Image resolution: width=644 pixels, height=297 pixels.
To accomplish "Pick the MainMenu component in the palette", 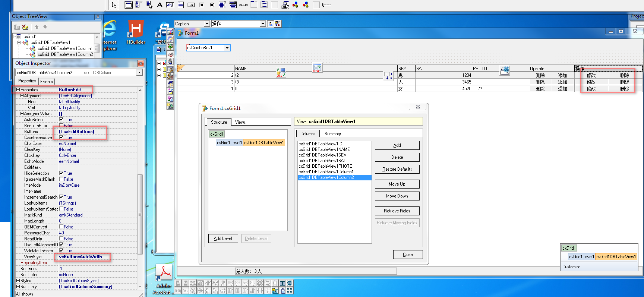I will (x=139, y=5).
